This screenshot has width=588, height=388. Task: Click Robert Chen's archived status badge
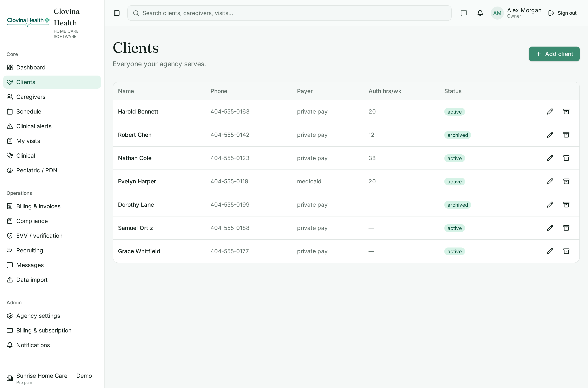[x=458, y=135]
